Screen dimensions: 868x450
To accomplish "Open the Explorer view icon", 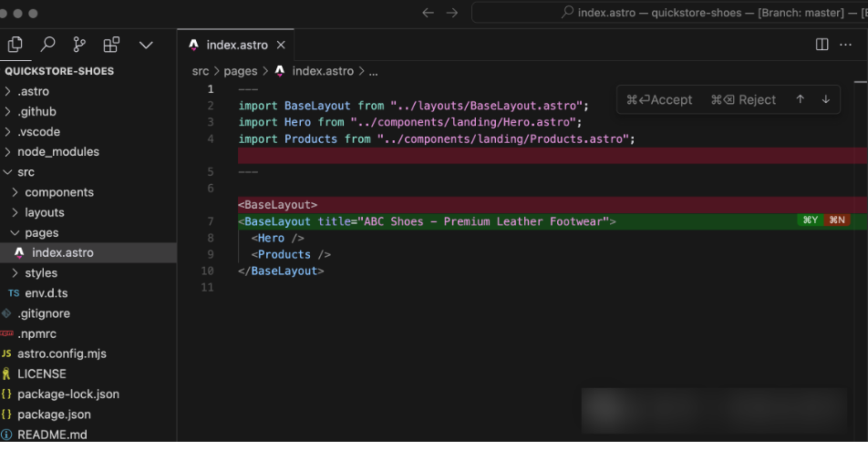I will click(x=15, y=45).
